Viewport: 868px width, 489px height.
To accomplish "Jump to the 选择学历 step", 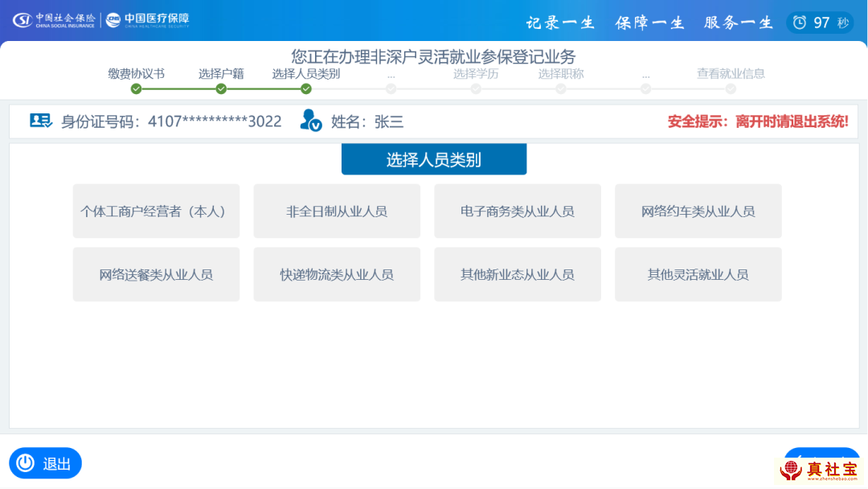I will 476,74.
